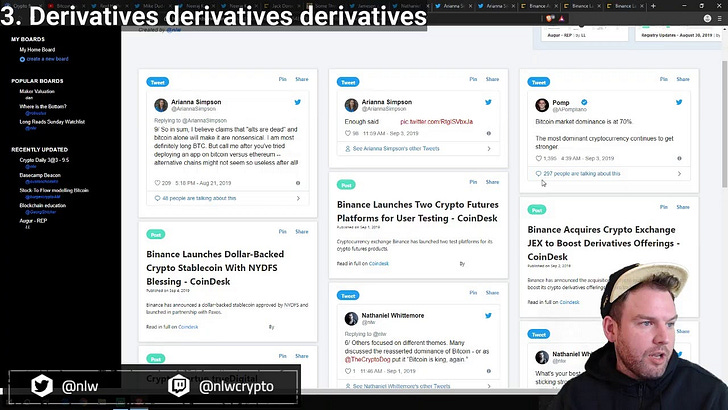728x410 pixels.
Task: Click the heart icon on the 'Enough said' tweet
Action: click(x=347, y=133)
